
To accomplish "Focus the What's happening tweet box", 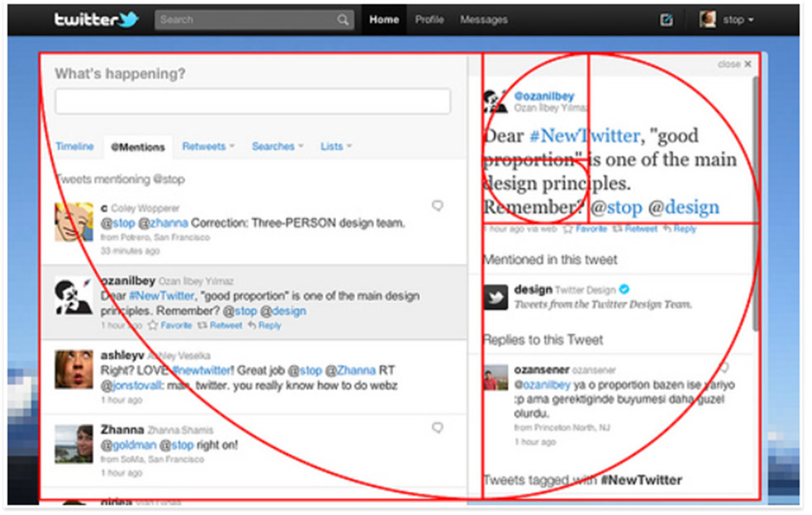I will 253,101.
